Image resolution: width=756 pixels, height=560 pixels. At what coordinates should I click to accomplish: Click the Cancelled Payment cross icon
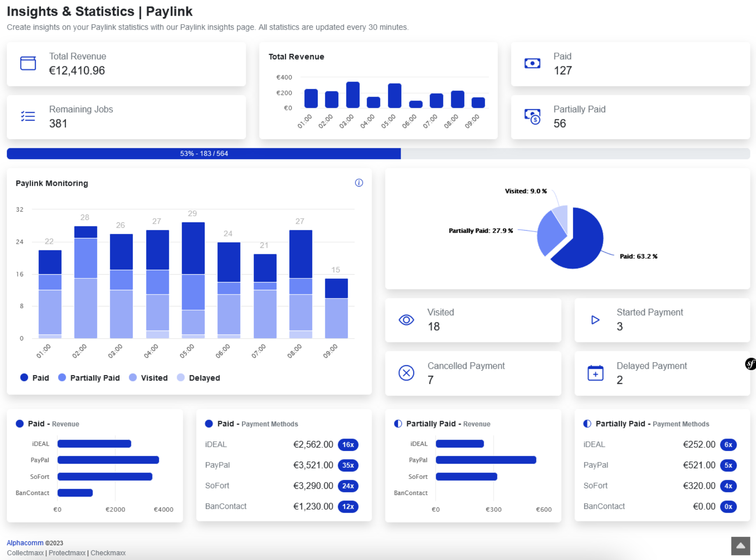click(x=406, y=373)
